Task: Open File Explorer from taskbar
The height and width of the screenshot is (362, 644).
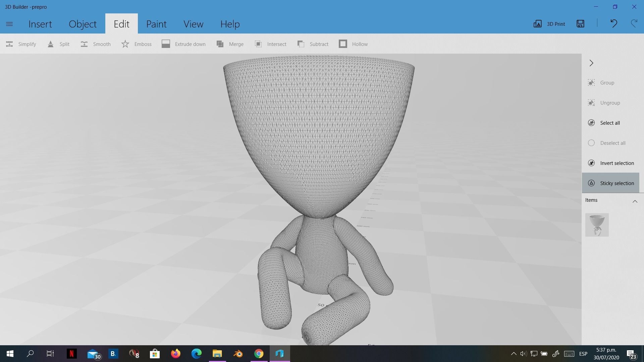Action: pos(217,354)
